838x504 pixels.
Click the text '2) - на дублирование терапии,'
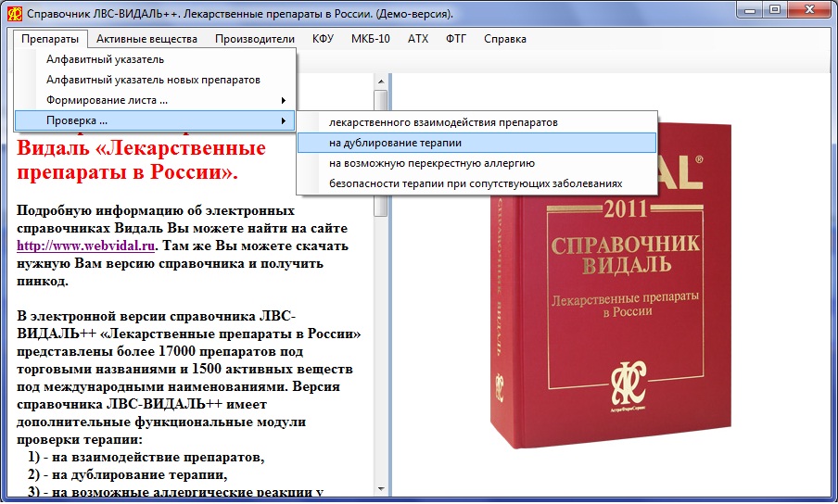(128, 474)
